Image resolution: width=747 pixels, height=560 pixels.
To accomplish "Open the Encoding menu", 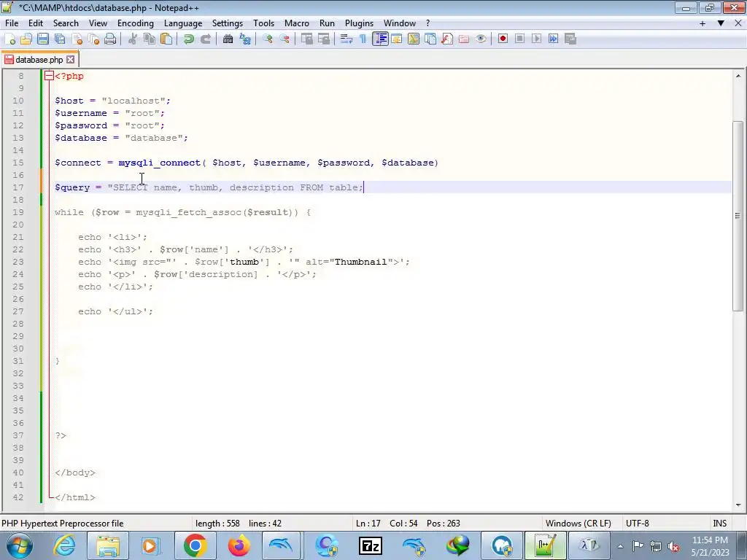I will (x=136, y=23).
